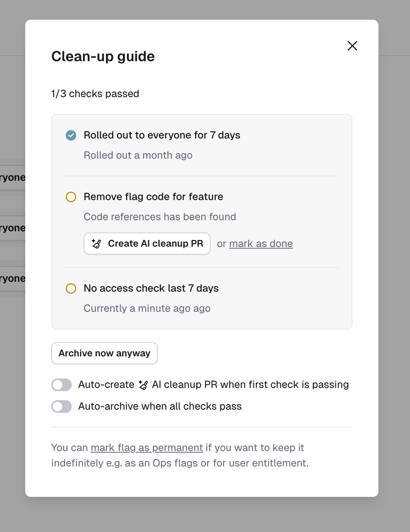Click the pending circle beside No access check

[x=71, y=288]
